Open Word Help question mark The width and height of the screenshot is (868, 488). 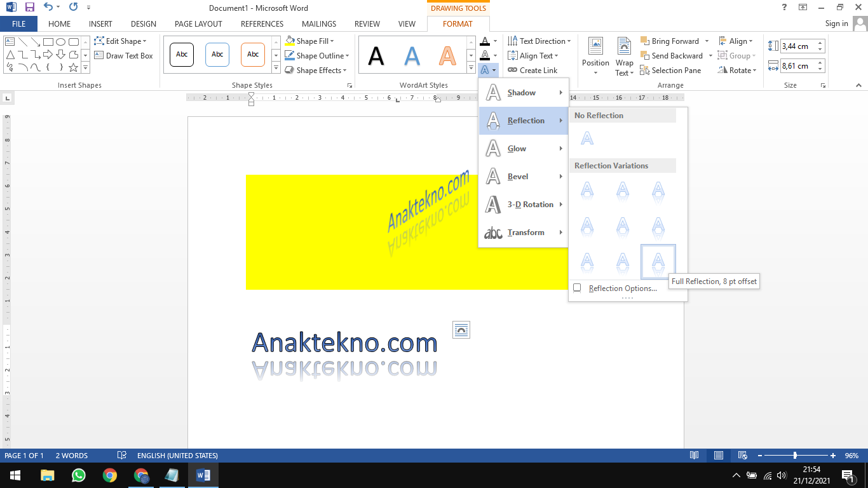point(784,8)
